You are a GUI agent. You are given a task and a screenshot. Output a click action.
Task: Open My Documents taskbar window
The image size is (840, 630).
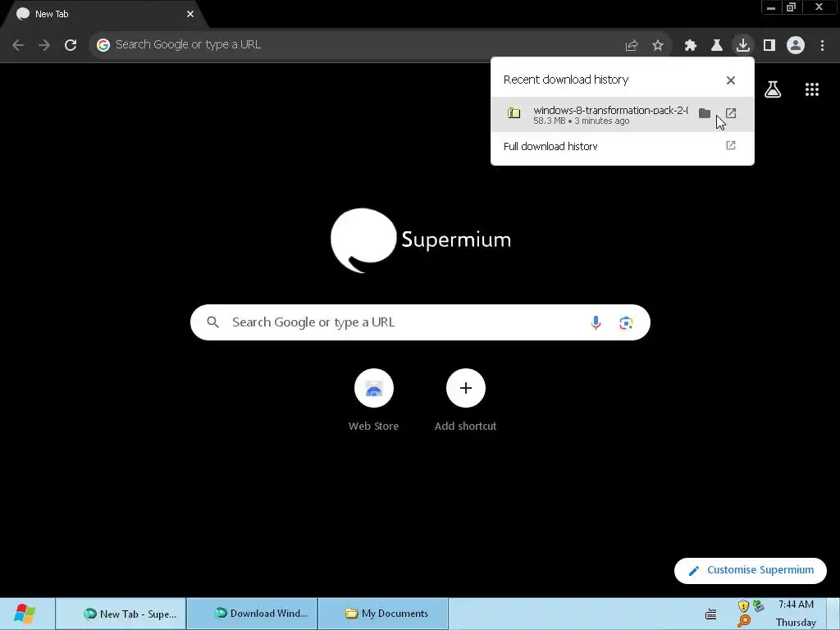pyautogui.click(x=383, y=614)
